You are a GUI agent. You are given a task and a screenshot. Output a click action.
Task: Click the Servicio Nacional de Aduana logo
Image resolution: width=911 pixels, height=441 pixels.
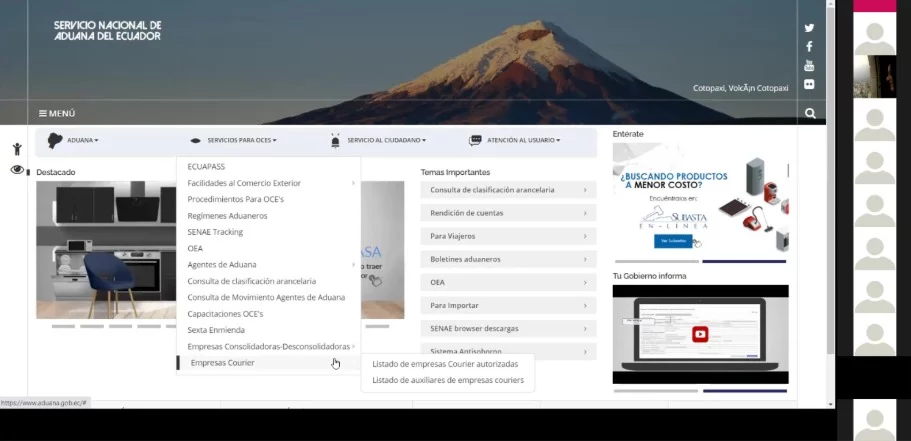coord(107,30)
